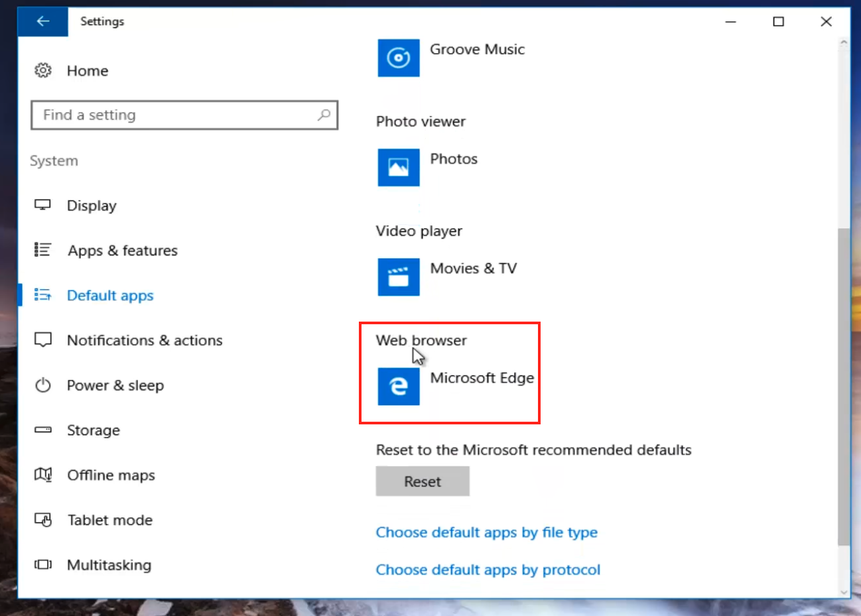Viewport: 861px width, 616px height.
Task: Click the scrollbar up arrow
Action: point(844,42)
